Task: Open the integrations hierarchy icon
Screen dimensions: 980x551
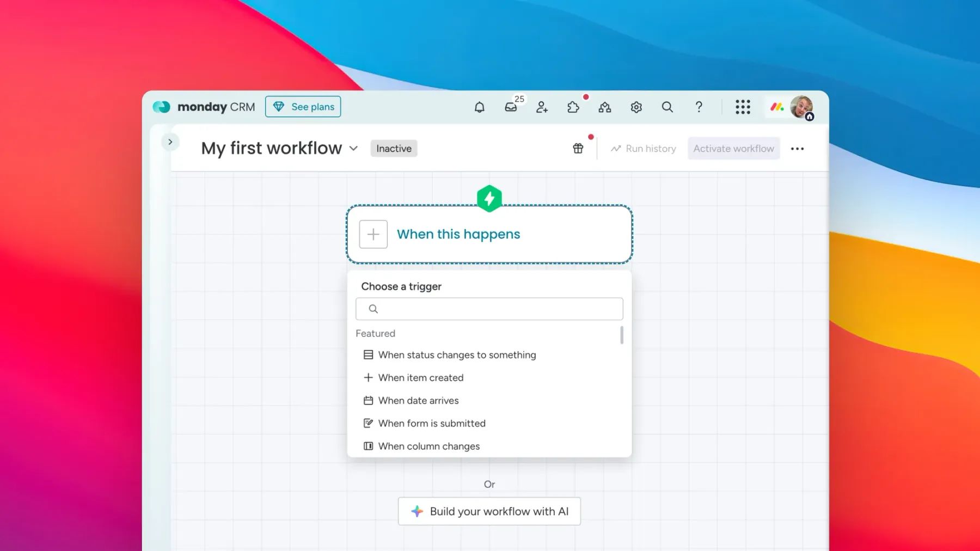Action: click(x=604, y=107)
